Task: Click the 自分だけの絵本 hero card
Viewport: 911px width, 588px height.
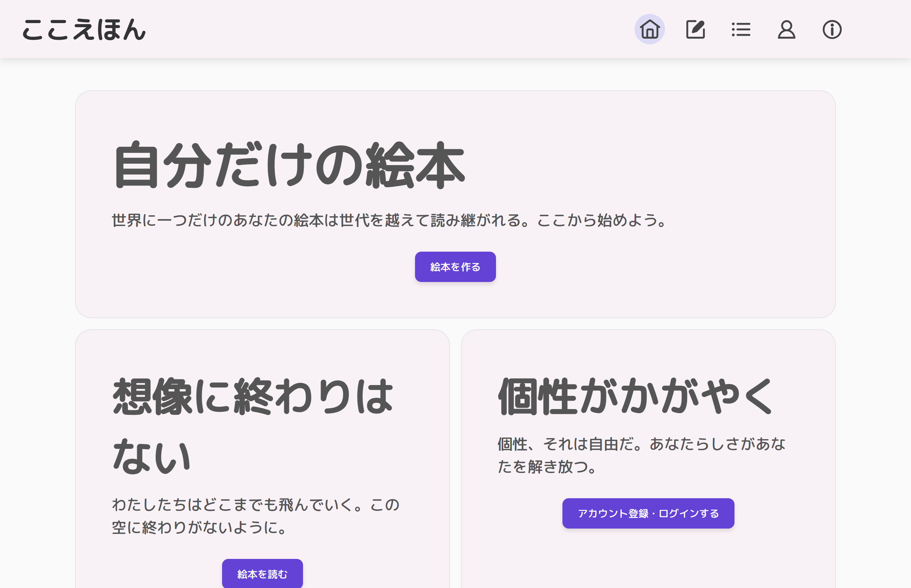Action: point(455,202)
